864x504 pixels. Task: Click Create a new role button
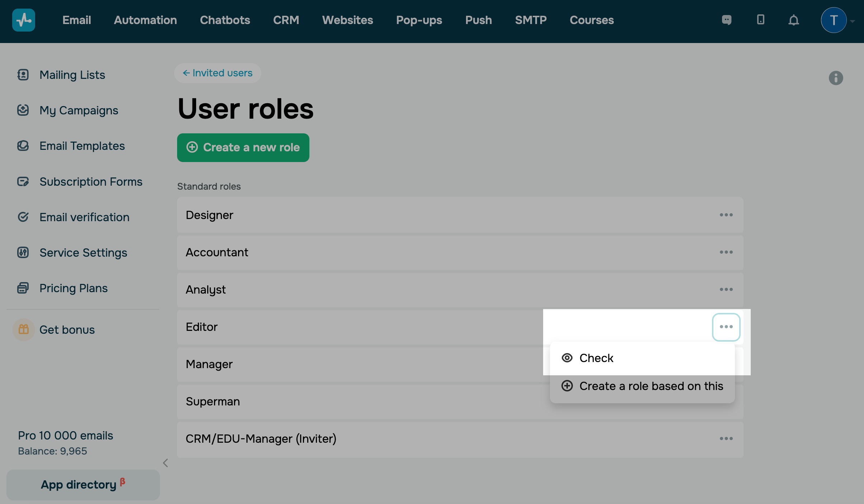243,148
